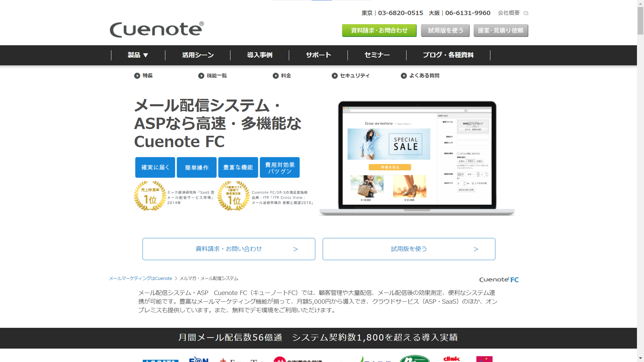The height and width of the screenshot is (362, 644).
Task: Call Tokyo number 03-6820-0515
Action: click(400, 13)
